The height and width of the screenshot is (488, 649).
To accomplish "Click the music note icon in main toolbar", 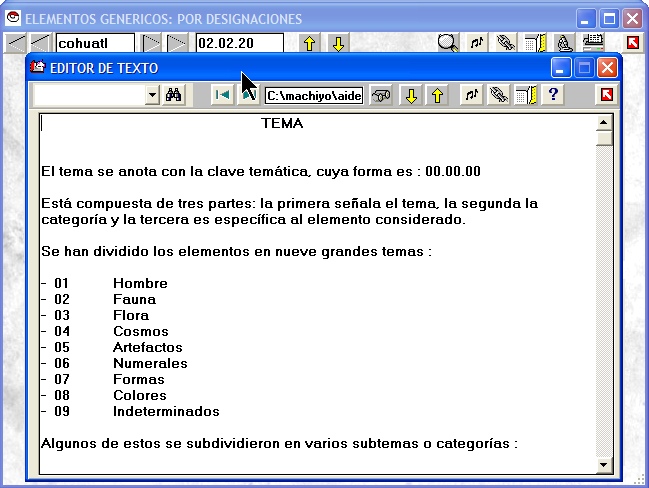I will tap(477, 43).
